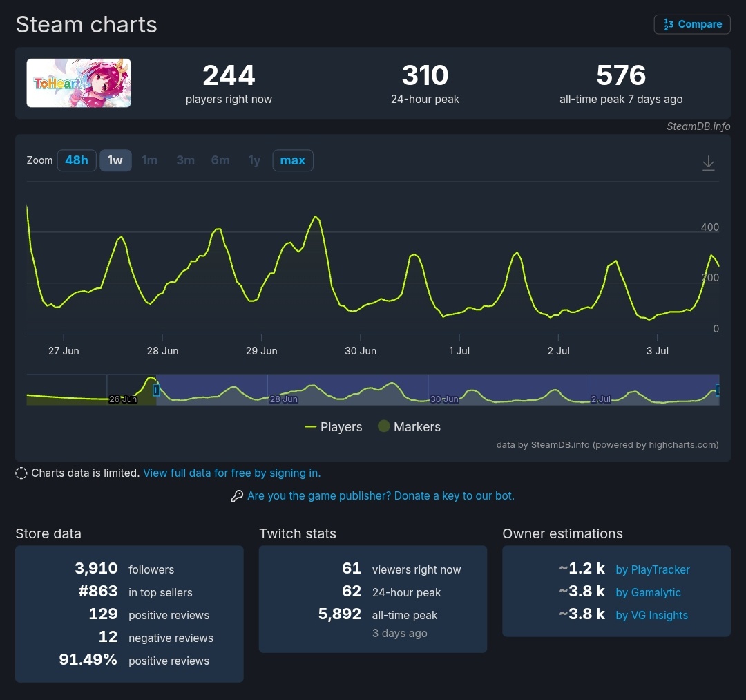The width and height of the screenshot is (746, 700).
Task: Toggle the Markers series in legend
Action: click(x=409, y=427)
